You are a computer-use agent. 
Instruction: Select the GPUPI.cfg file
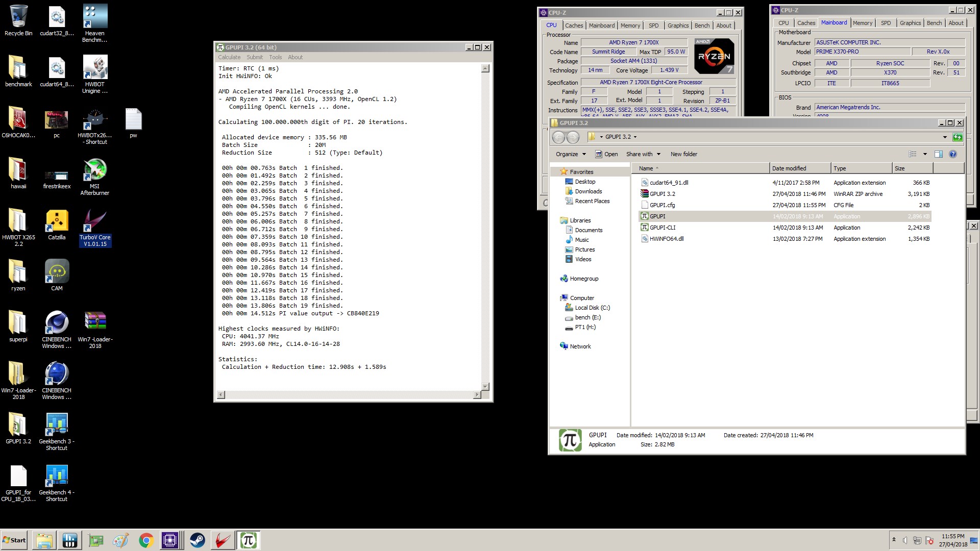click(785, 205)
